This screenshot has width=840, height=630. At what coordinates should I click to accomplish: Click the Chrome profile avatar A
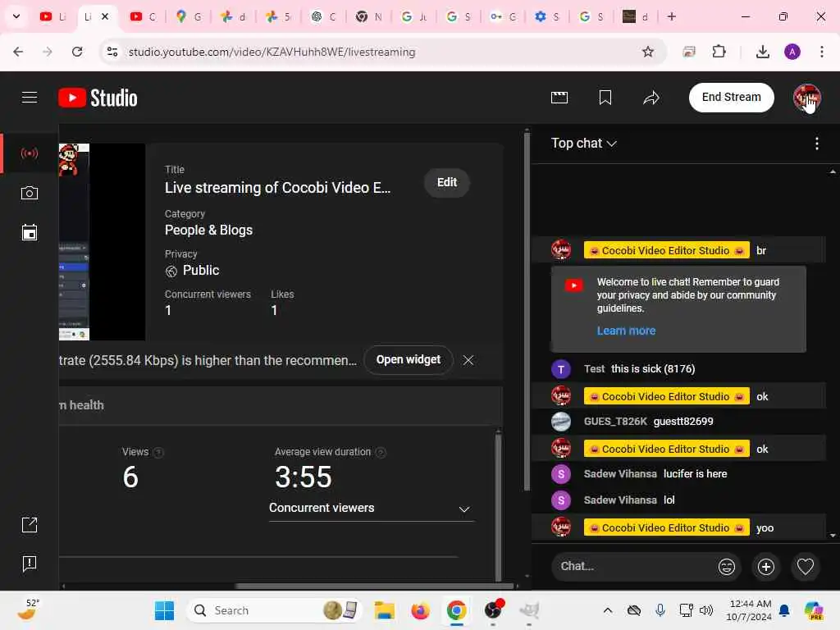tap(792, 52)
